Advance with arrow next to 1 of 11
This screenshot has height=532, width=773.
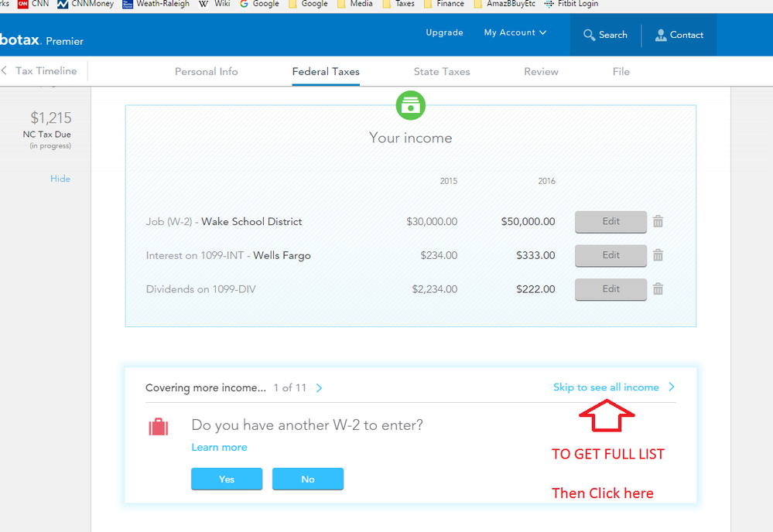(319, 388)
